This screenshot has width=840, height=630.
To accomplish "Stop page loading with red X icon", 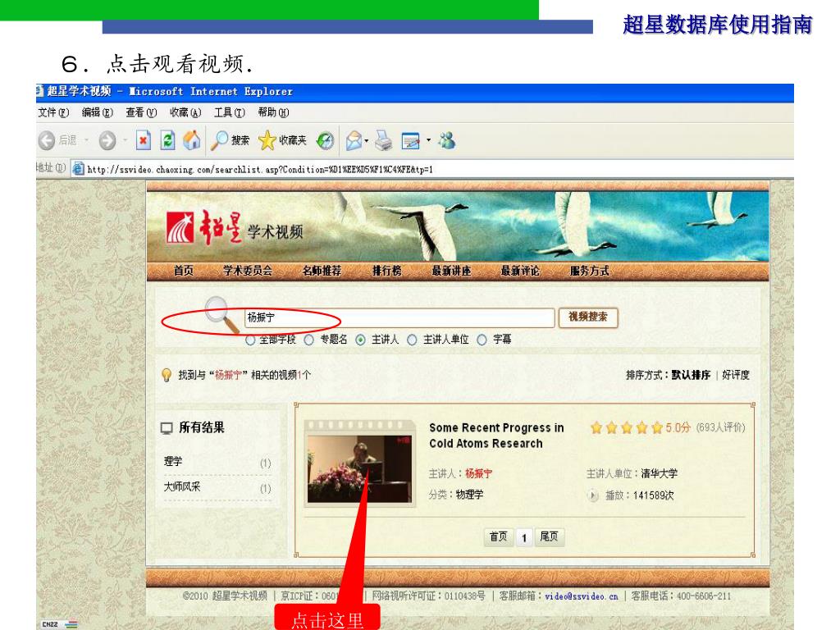I will click(143, 140).
